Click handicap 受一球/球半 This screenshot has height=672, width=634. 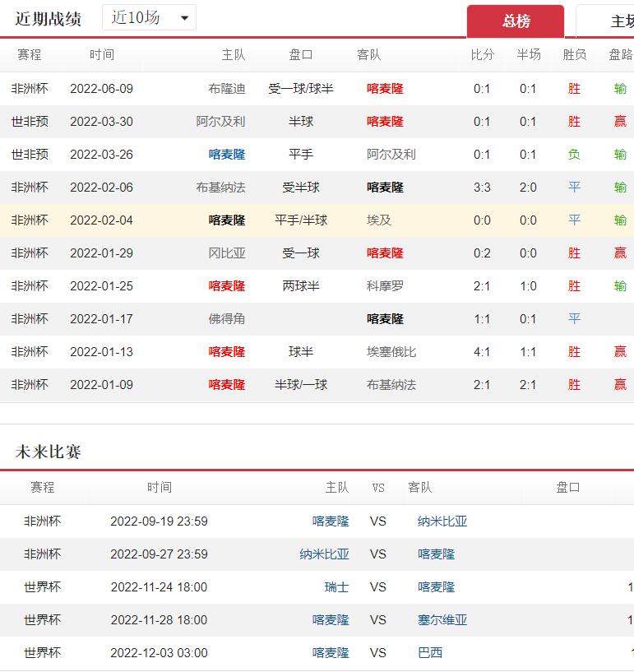pos(301,89)
